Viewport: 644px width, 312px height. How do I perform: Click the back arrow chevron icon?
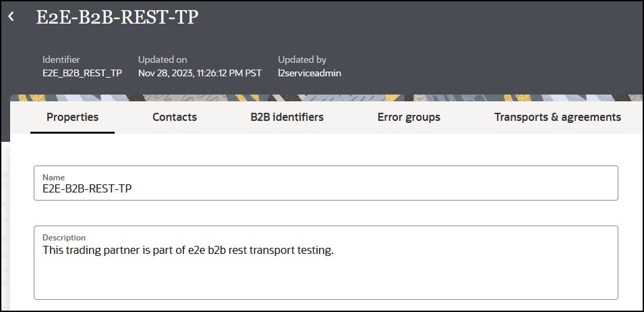tap(11, 17)
